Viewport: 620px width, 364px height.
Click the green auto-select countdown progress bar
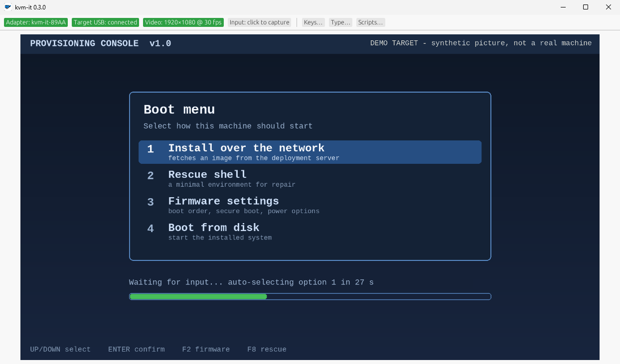click(310, 297)
